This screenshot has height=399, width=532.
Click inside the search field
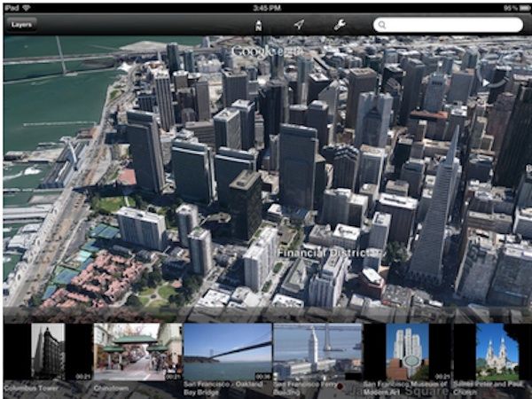pos(452,25)
